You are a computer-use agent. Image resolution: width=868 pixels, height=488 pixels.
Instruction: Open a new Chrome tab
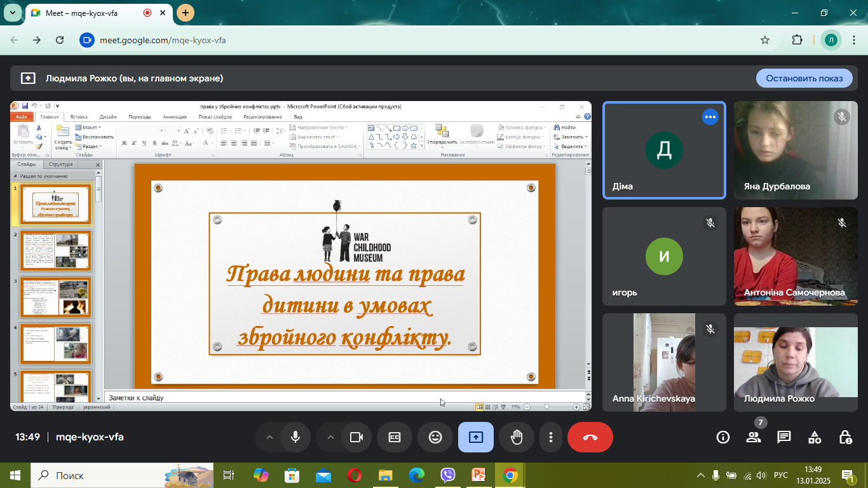pyautogui.click(x=185, y=13)
